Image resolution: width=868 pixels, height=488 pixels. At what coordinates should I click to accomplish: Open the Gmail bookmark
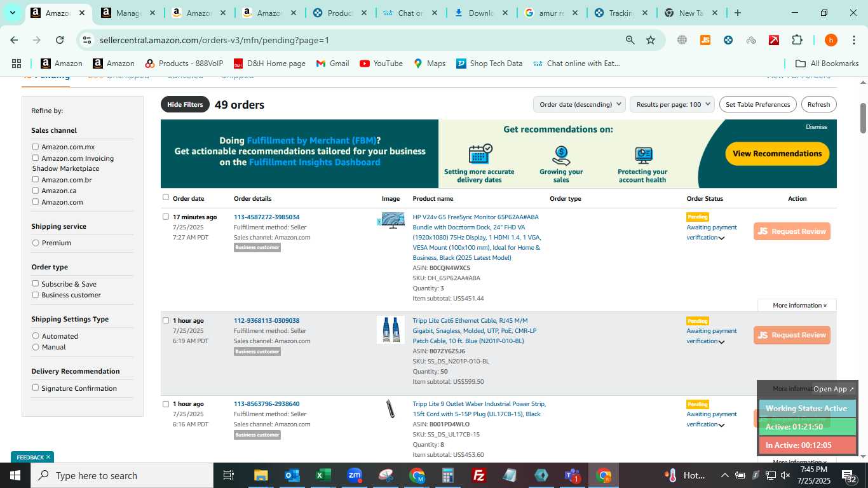coord(332,64)
